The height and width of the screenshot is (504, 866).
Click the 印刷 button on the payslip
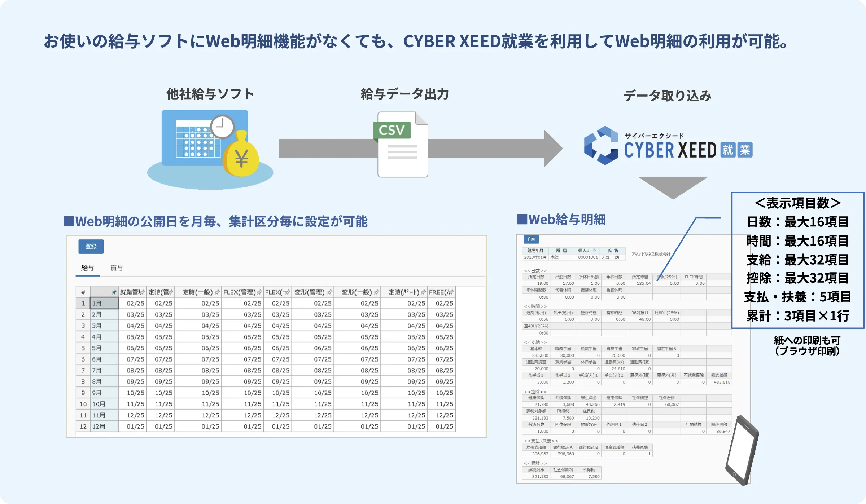tap(531, 239)
